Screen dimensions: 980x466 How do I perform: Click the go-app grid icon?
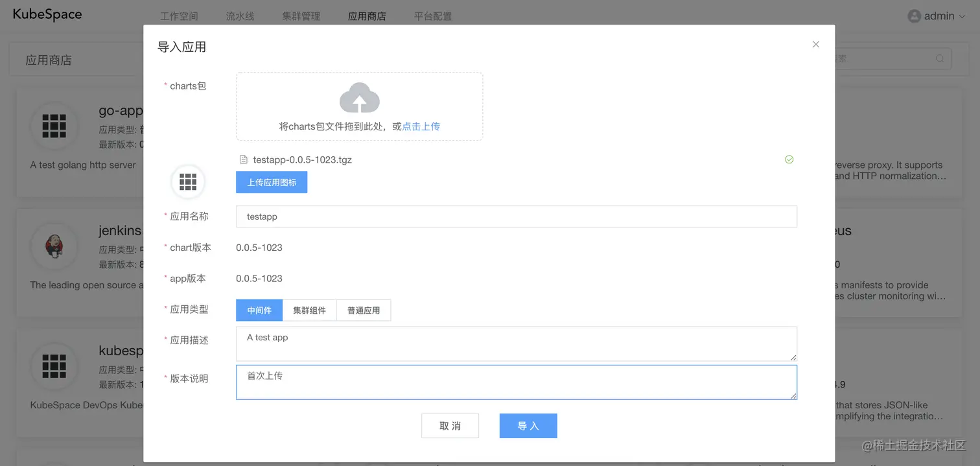(x=54, y=126)
